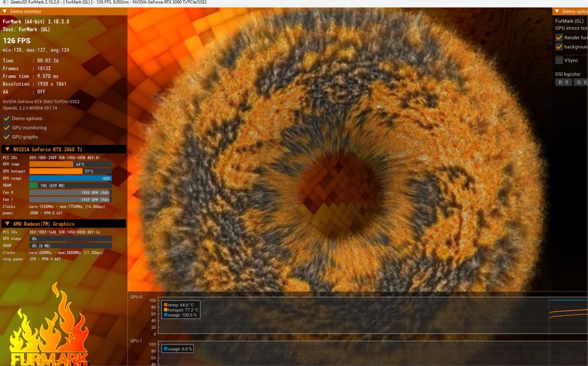
Task: Toggle the background checkbox
Action: pos(559,47)
